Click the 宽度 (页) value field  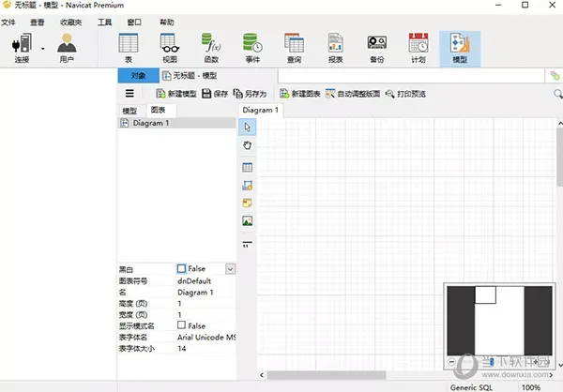coord(206,315)
